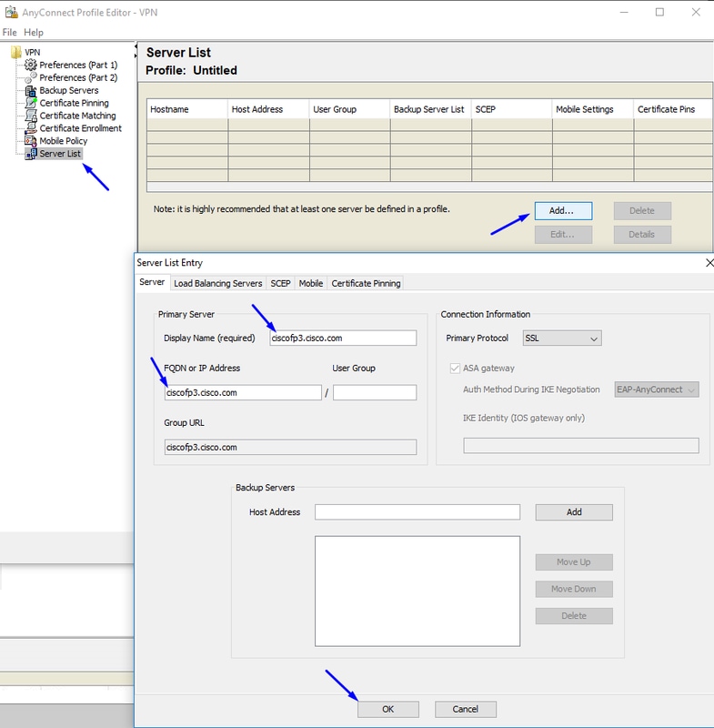
Task: Click the Move Down button
Action: pos(574,589)
